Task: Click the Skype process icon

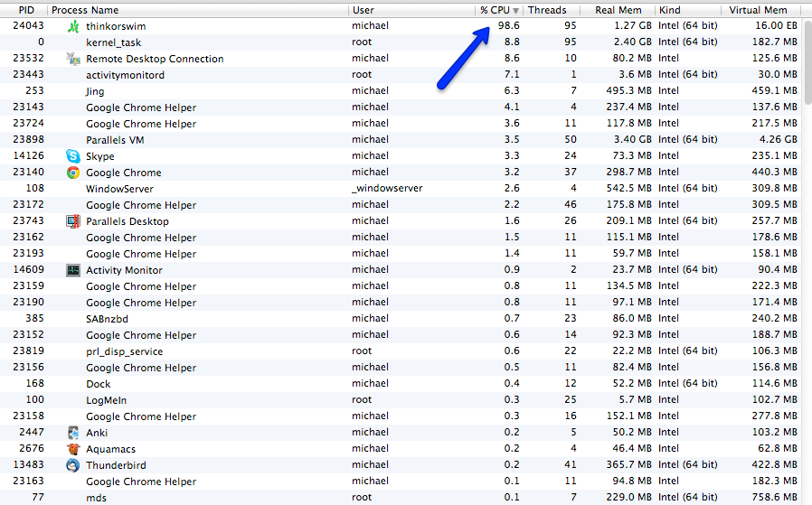Action: click(x=73, y=156)
